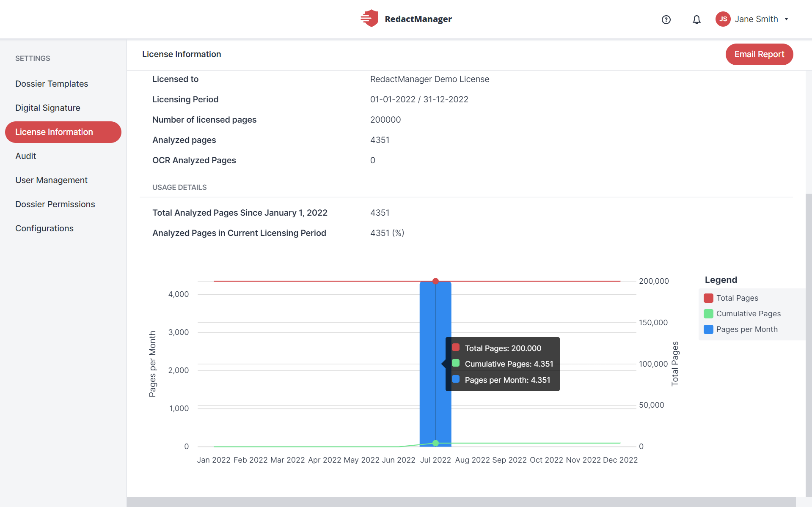Screen dimensions: 812x507
Task: Click the JS user avatar
Action: (723, 19)
